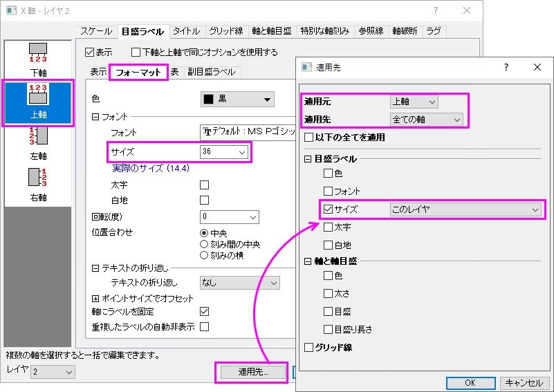Switch to the スケール tab
Viewport: 554px width, 392px height.
click(x=96, y=31)
